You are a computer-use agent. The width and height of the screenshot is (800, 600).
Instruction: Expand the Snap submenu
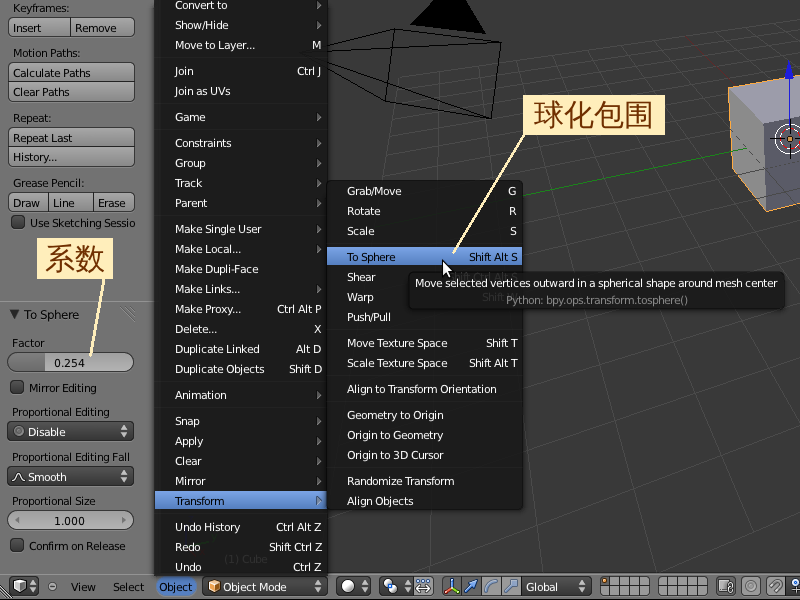240,421
